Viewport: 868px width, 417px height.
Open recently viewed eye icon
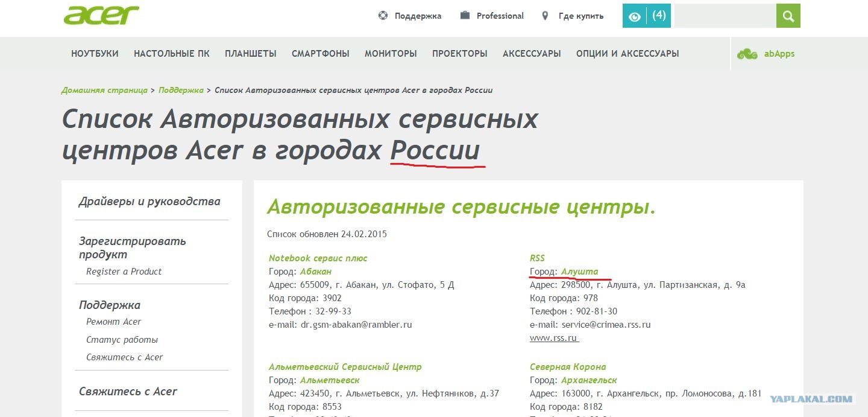634,17
